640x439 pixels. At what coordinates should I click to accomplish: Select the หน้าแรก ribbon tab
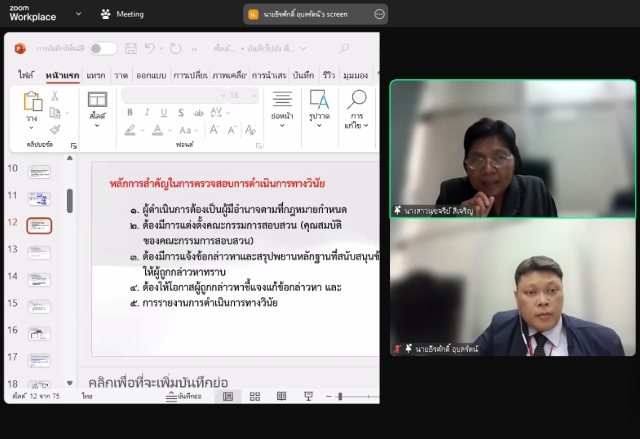(x=62, y=75)
